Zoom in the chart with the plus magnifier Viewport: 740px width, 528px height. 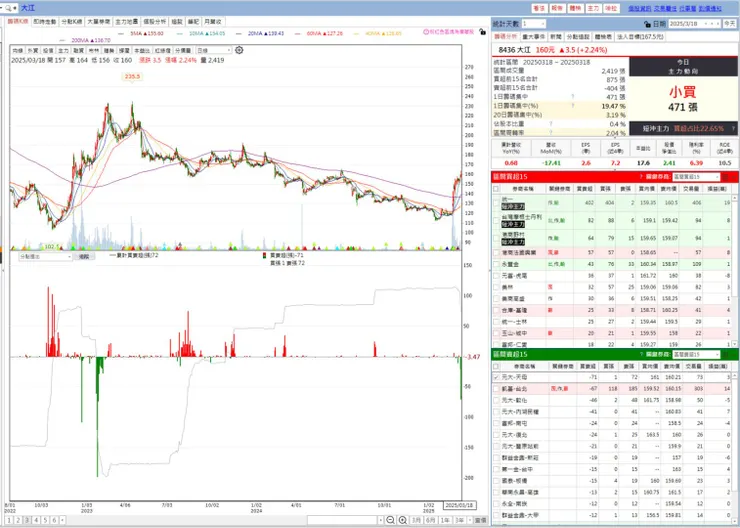point(403,520)
